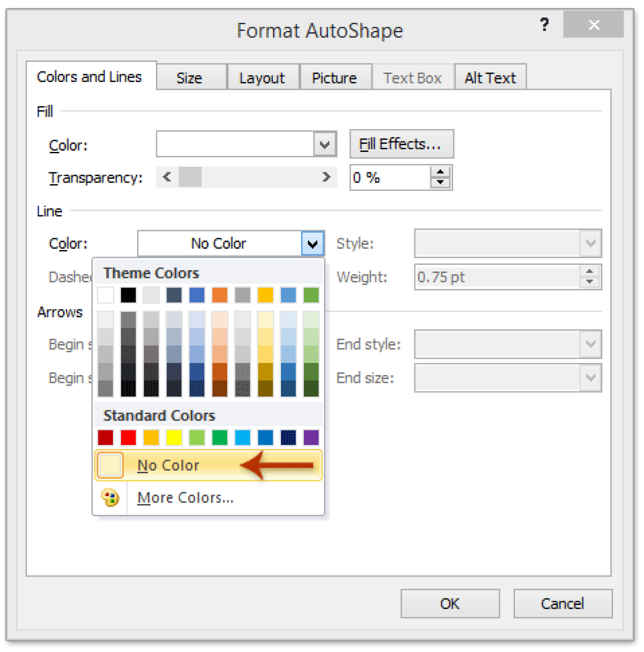Pick the dark red standard color
Screen dimensions: 644x652
click(x=105, y=438)
